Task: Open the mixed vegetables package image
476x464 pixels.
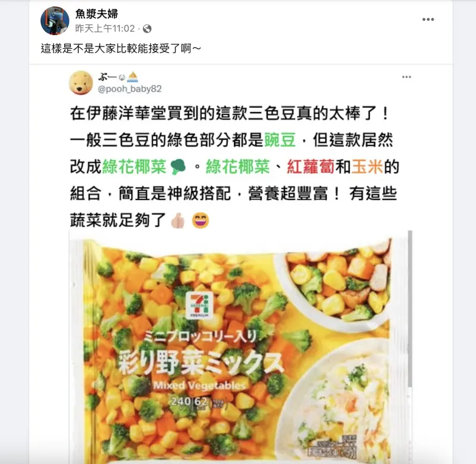Action: [239, 347]
